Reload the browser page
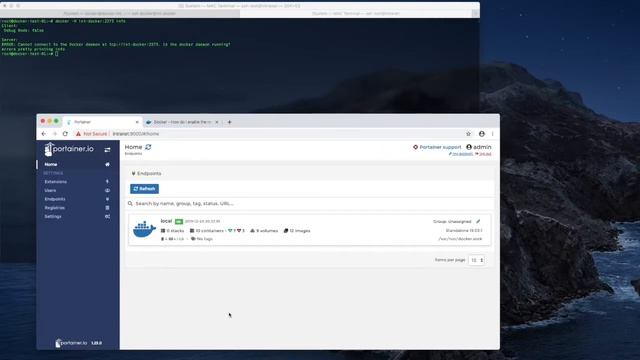The width and height of the screenshot is (640, 360). point(65,133)
